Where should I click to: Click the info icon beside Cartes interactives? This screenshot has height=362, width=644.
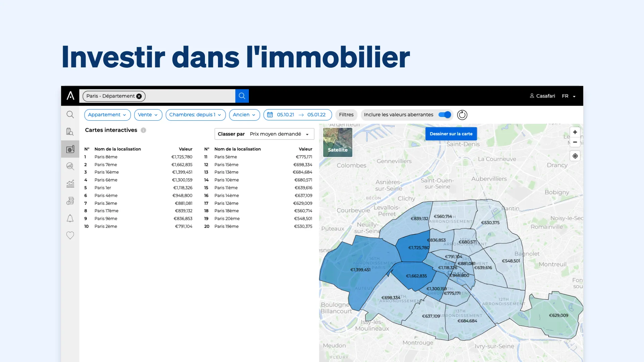pos(143,130)
